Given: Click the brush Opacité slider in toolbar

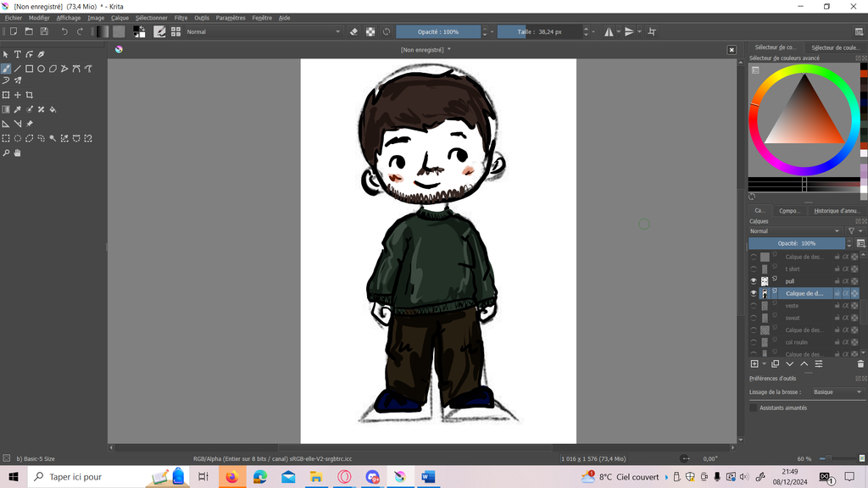Looking at the screenshot, I should 438,32.
